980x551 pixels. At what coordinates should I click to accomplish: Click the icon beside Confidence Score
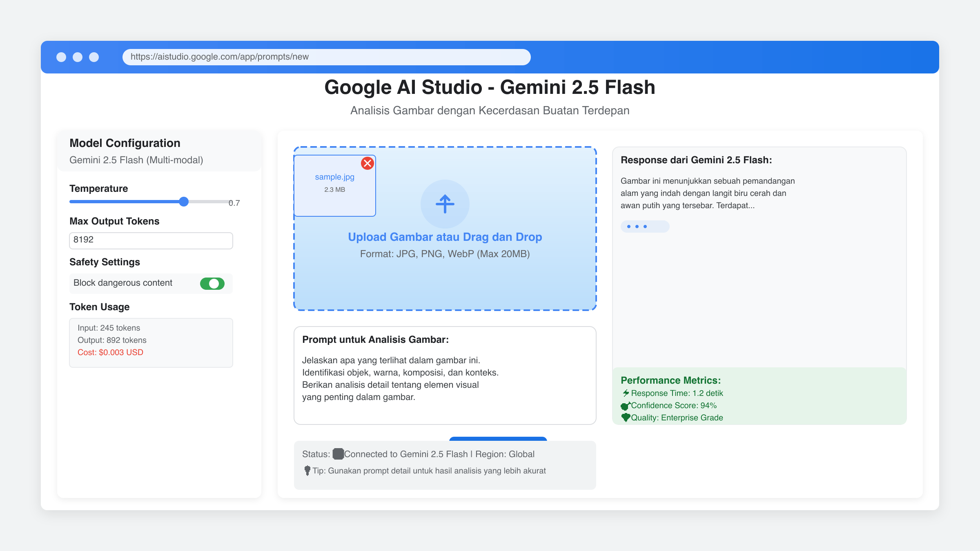[626, 406]
